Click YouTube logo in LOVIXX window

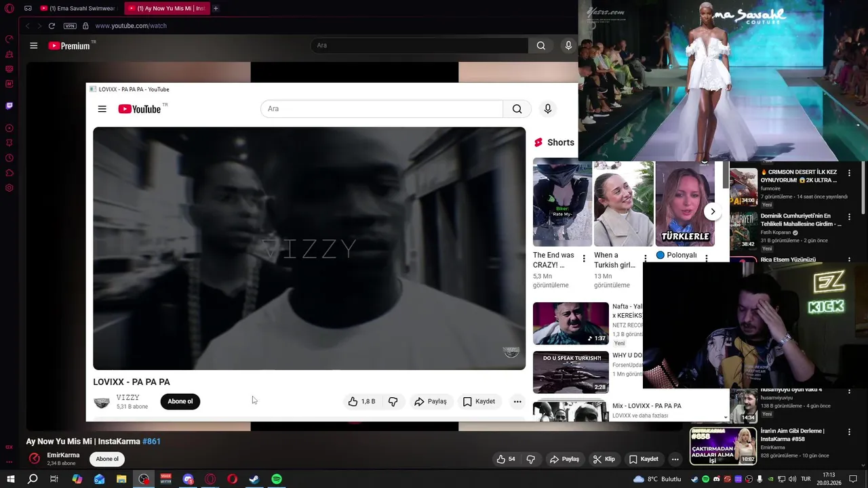[x=140, y=109]
